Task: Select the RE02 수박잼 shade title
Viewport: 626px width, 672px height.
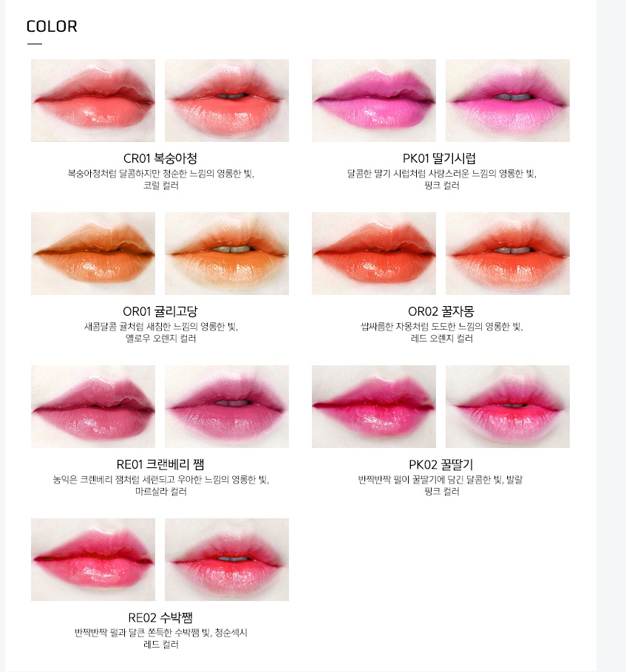Action: (160, 617)
